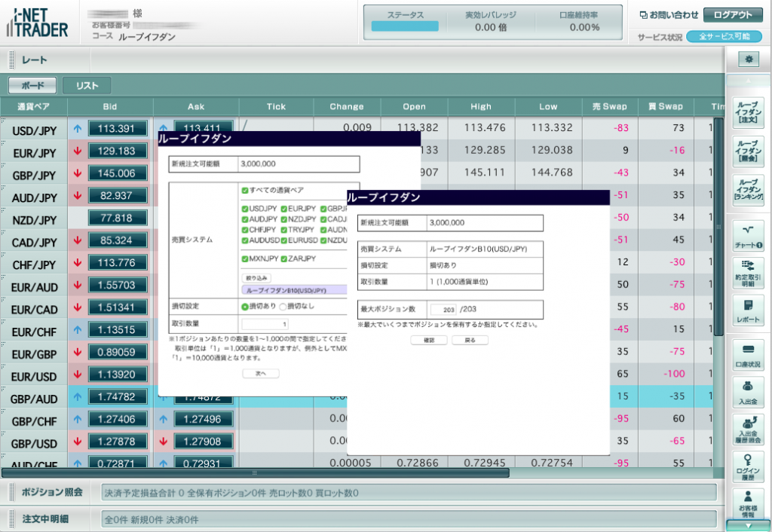The image size is (772, 532).
Task: Click 戻る back button
Action: click(470, 340)
